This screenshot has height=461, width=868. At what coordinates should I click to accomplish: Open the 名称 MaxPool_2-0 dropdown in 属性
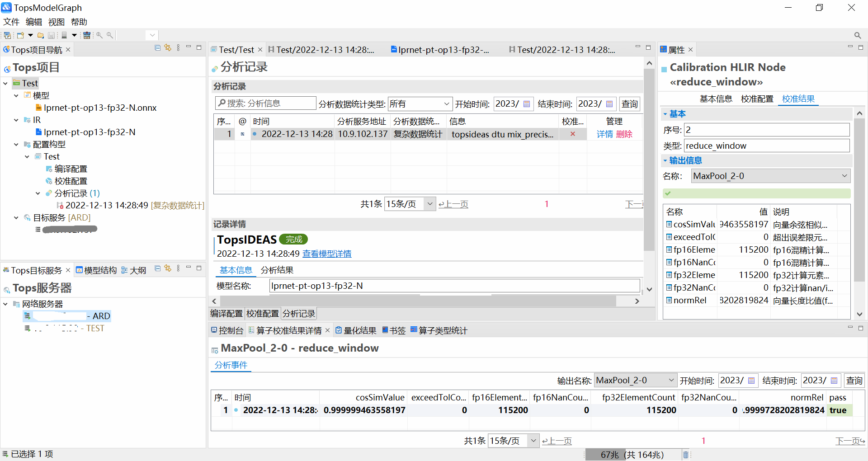pyautogui.click(x=771, y=176)
